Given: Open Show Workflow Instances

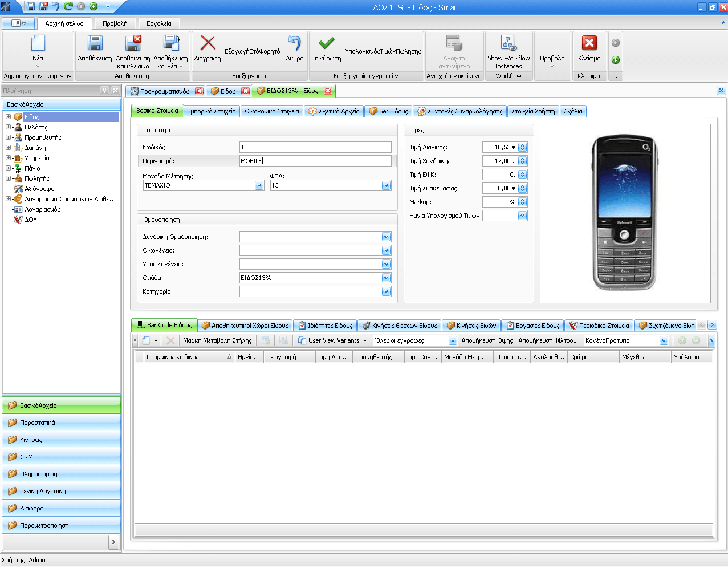Looking at the screenshot, I should pos(508,44).
